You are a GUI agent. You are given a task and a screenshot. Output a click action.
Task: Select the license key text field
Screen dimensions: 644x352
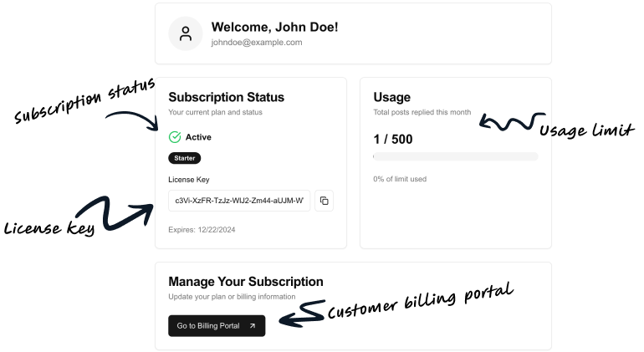[238, 201]
